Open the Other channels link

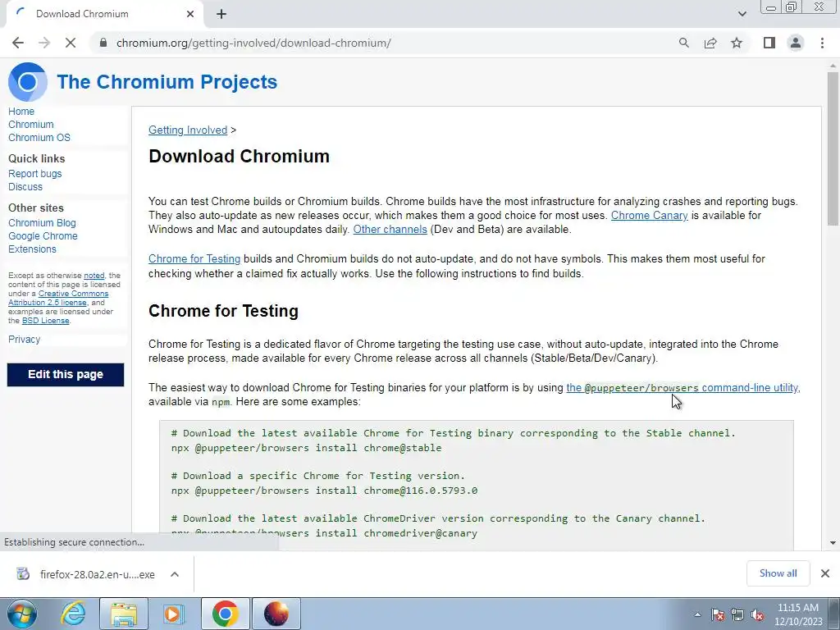(390, 230)
